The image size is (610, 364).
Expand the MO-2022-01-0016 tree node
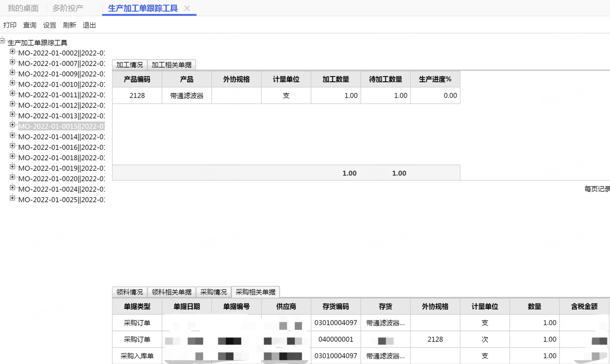(x=12, y=146)
